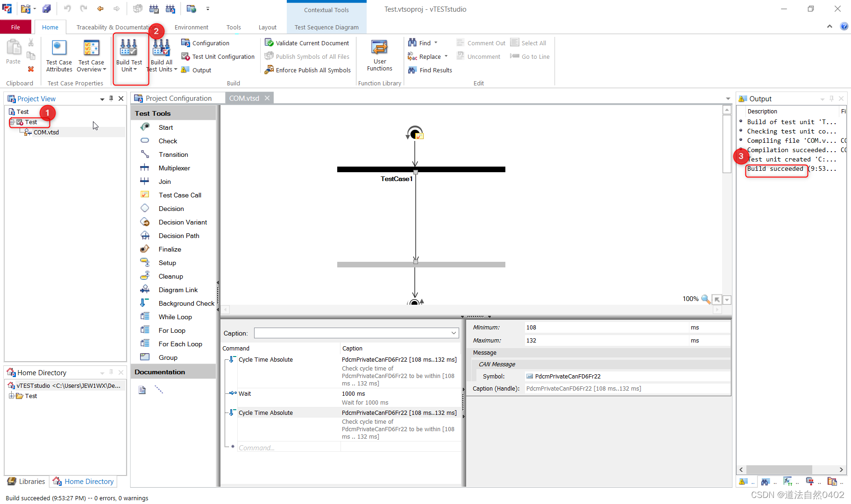Image resolution: width=851 pixels, height=504 pixels.
Task: Click the zoom magnifier next to 100%
Action: (x=705, y=299)
